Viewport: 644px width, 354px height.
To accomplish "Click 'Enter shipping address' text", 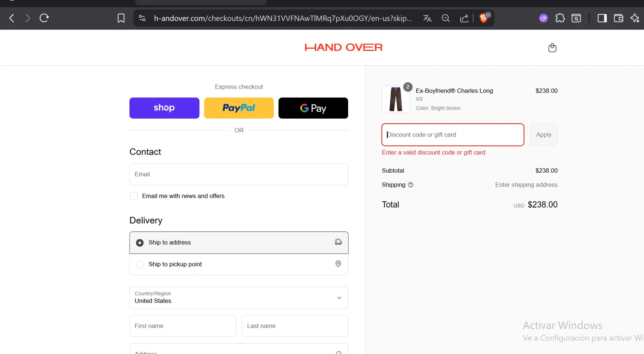I will 526,185.
